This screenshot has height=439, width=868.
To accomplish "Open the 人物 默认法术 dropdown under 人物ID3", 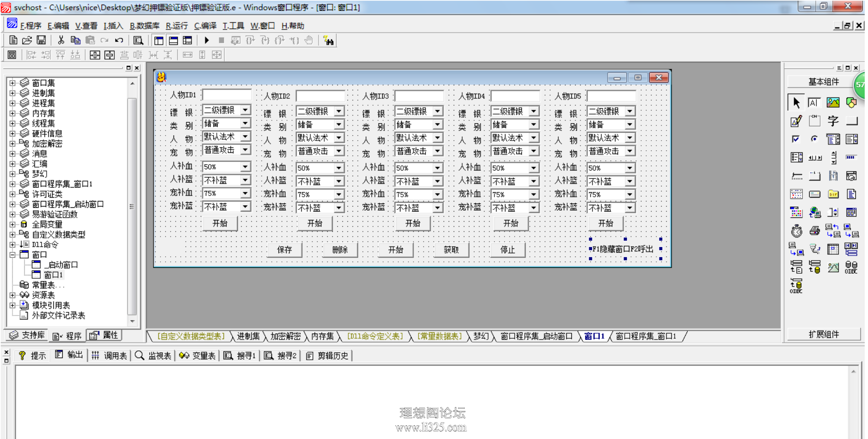I will pyautogui.click(x=437, y=138).
